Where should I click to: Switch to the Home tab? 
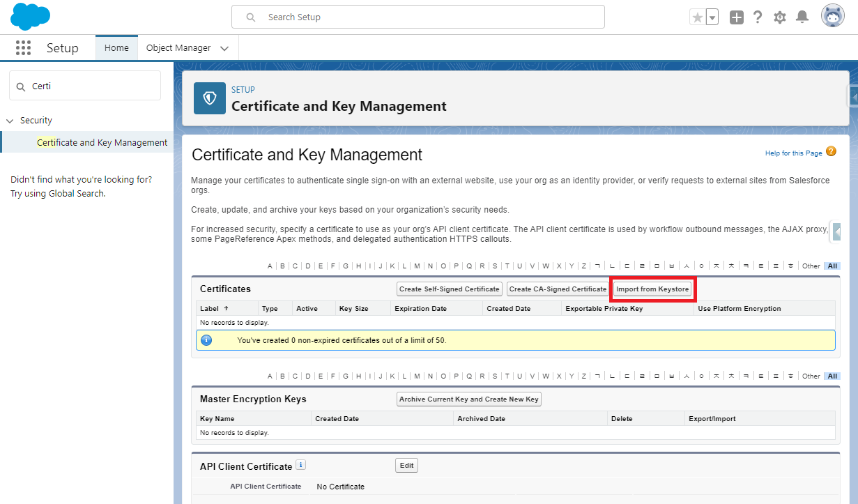point(116,47)
